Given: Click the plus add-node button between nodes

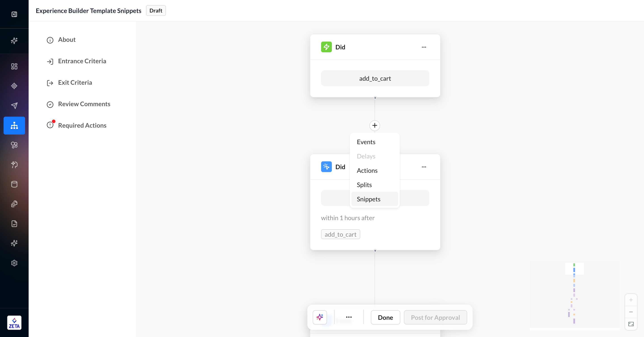Looking at the screenshot, I should (375, 125).
